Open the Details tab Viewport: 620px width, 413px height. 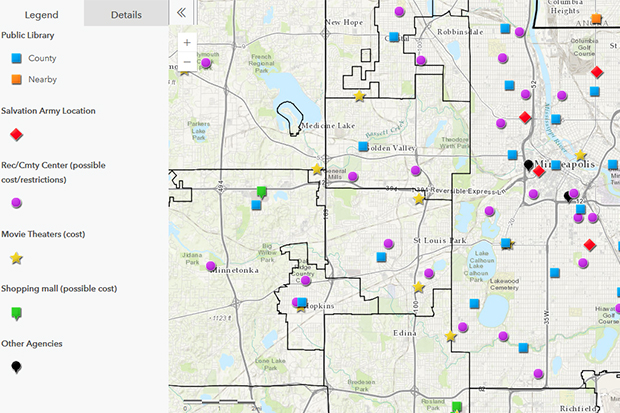pos(126,14)
